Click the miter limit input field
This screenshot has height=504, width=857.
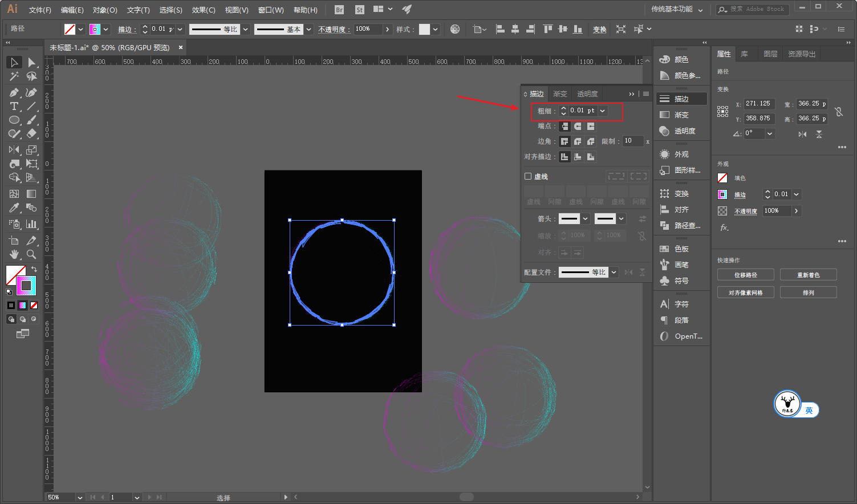coord(633,141)
